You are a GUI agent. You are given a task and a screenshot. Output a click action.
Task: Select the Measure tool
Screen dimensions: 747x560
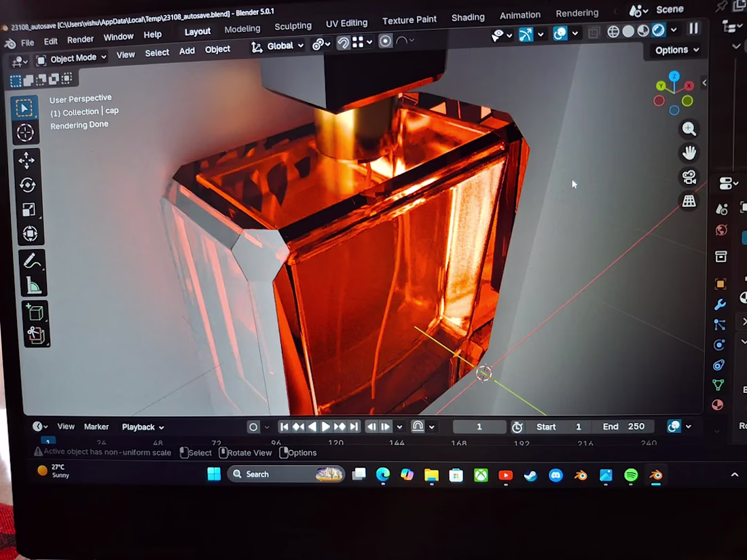(x=34, y=286)
